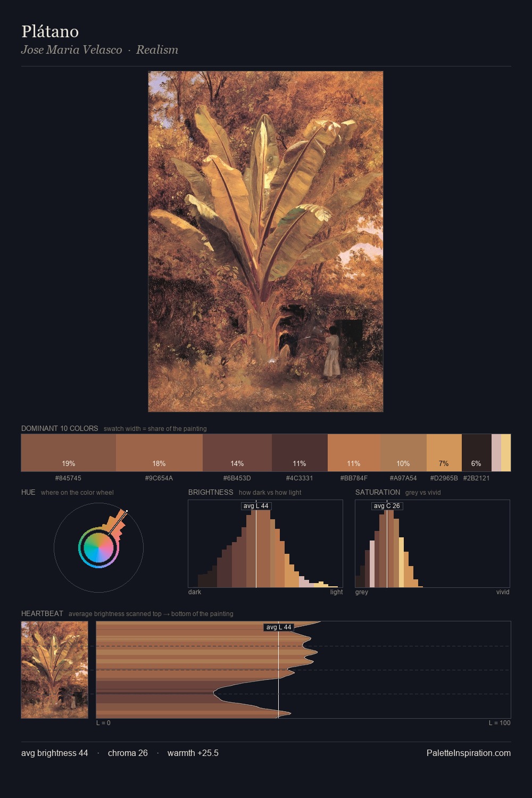Click the 'L = 100' axis label

point(500,723)
